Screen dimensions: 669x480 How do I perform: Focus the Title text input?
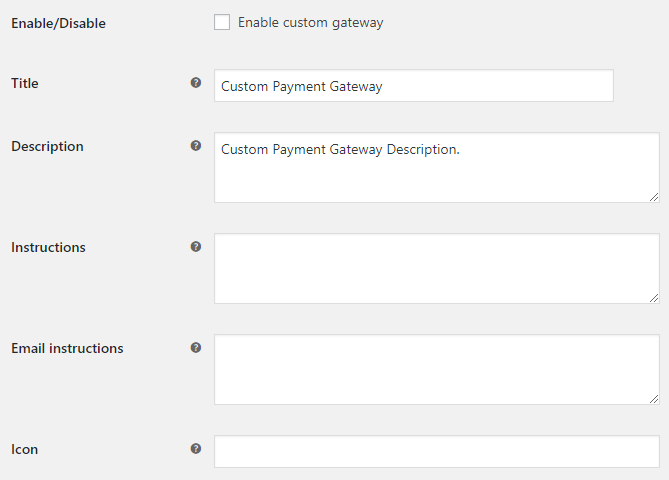[414, 86]
